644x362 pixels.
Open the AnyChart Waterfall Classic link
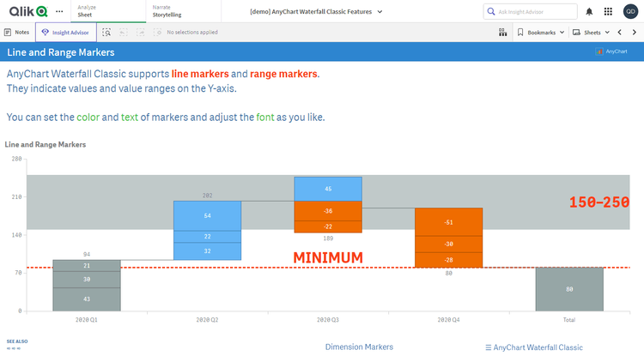[534, 347]
